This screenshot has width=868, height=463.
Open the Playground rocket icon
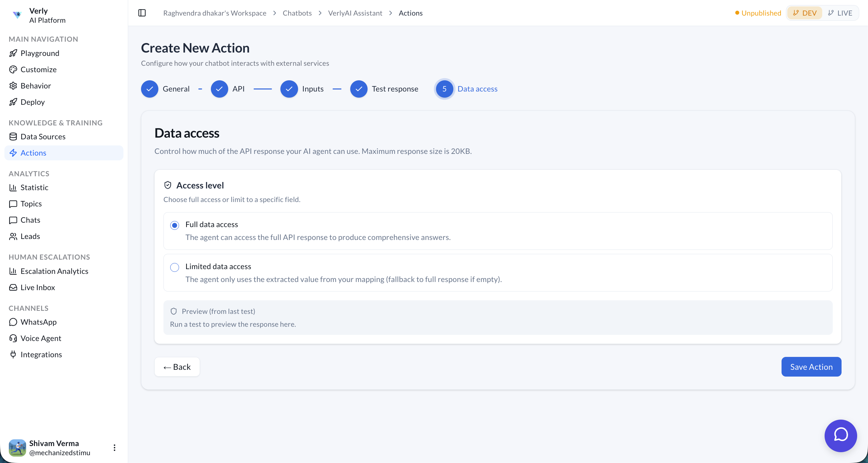(13, 53)
